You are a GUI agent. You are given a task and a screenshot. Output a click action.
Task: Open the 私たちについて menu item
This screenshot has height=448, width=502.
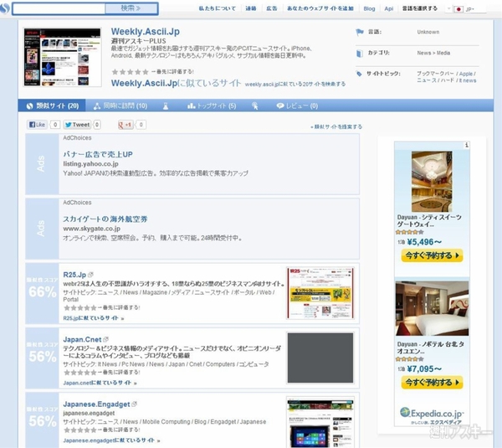(217, 8)
